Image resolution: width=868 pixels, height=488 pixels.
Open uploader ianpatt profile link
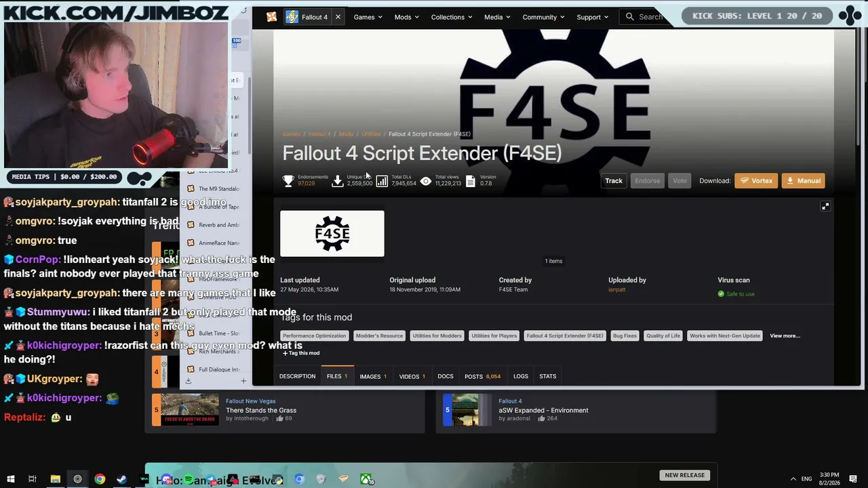click(617, 289)
